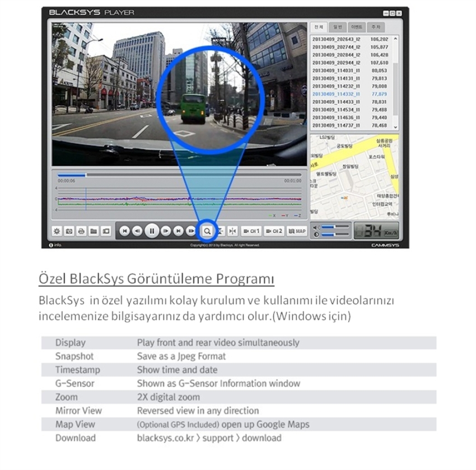This screenshot has width=476, height=470.
Task: Adjust the volume slider
Action: point(335,227)
